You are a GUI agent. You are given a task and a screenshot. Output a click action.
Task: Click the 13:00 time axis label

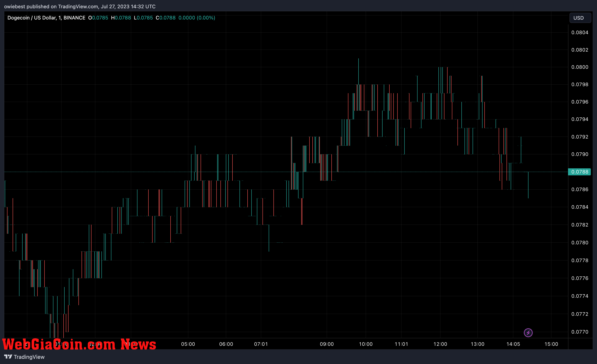pos(477,344)
